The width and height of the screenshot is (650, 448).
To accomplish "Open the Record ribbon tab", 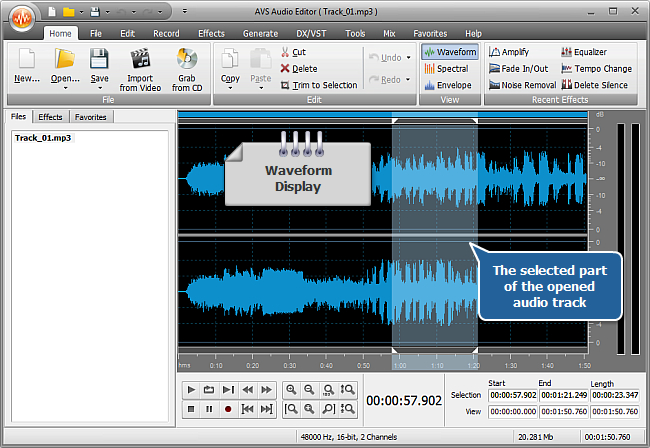I will 166,34.
